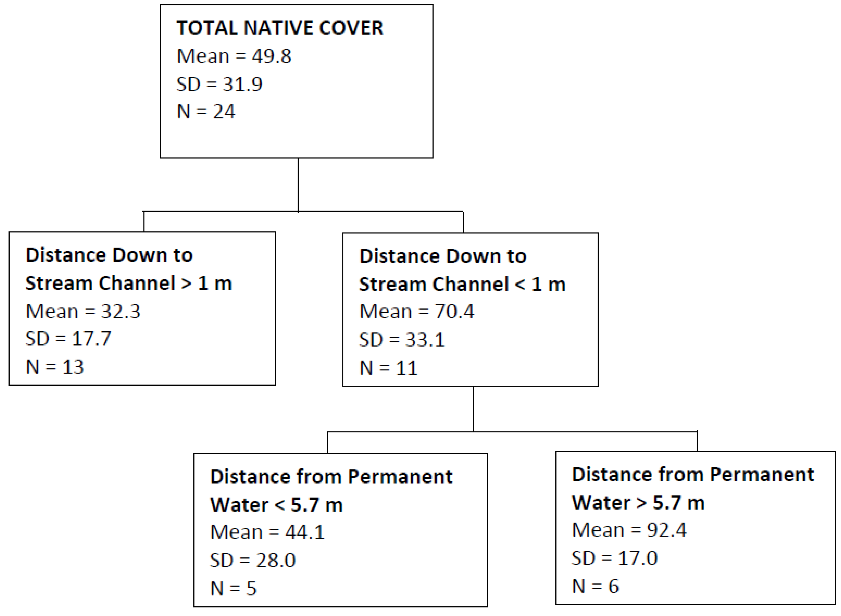
Task: Select the Stream Channel > 1 m heading
Action: point(129,269)
